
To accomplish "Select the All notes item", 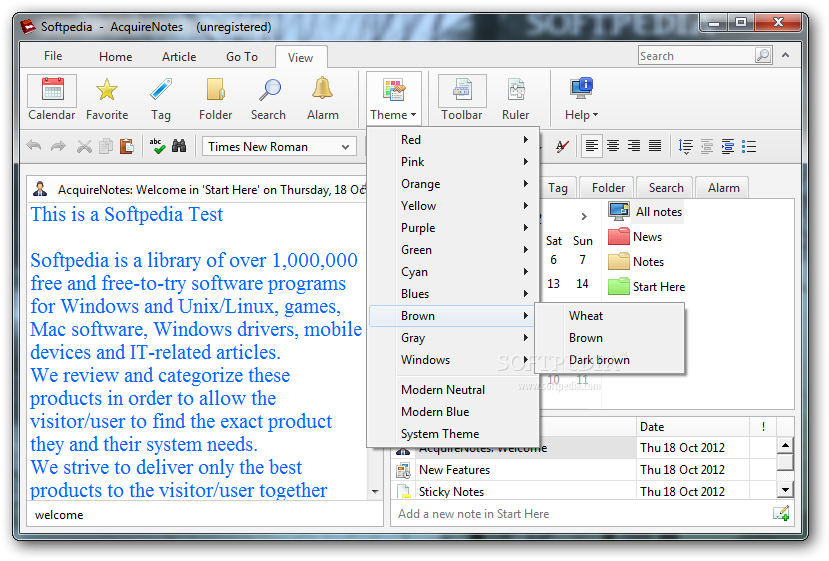I will (645, 211).
